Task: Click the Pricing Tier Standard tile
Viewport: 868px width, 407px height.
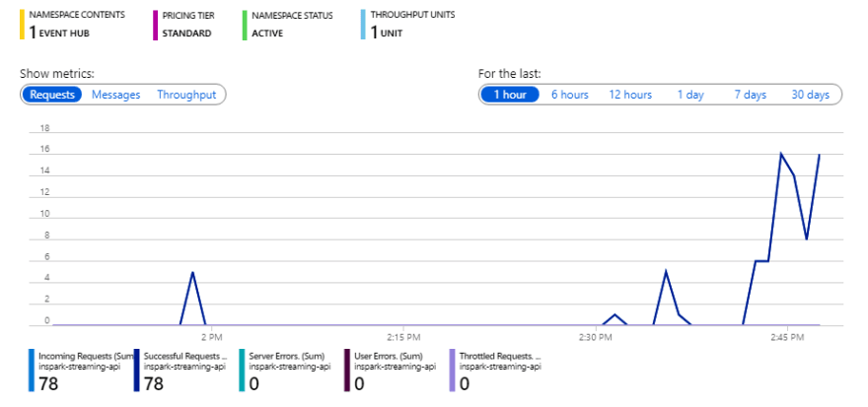Action: coord(186,25)
